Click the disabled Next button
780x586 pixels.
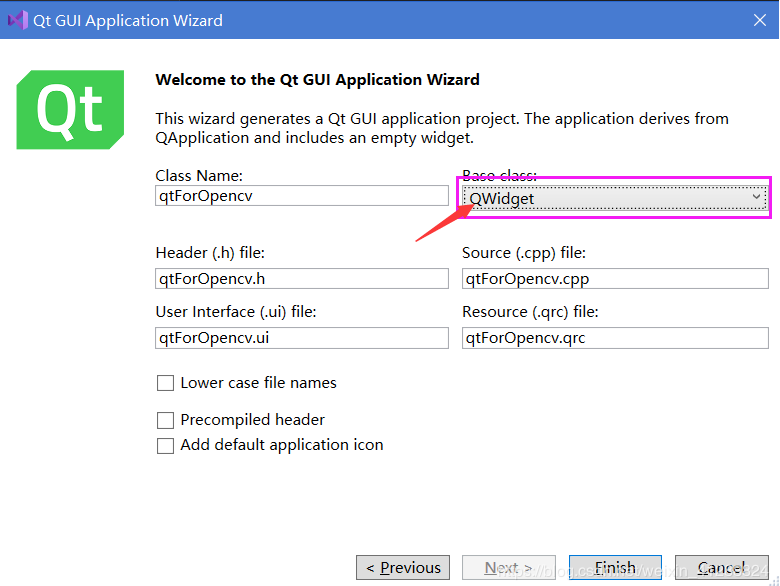click(508, 568)
